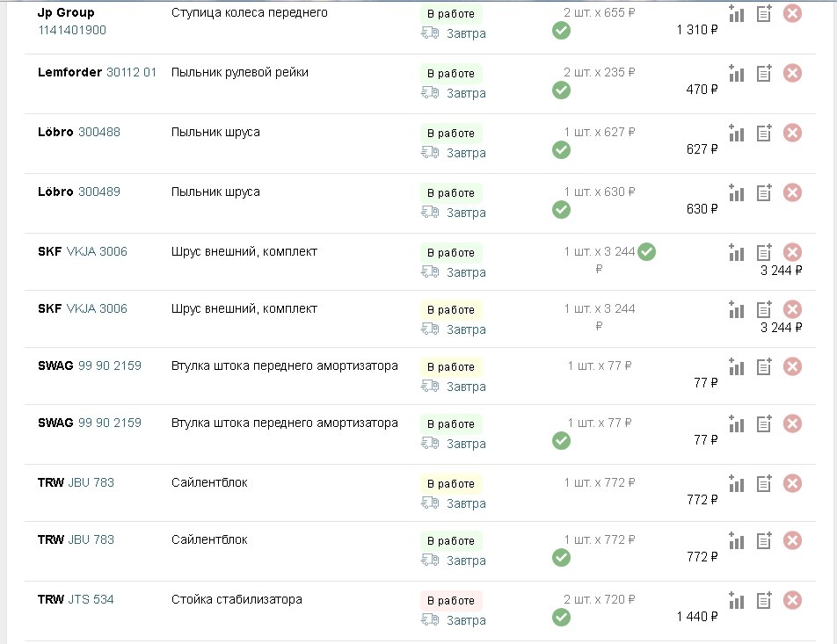Screen dimensions: 837x644
Task: Open article link 1141401900
Action: click(x=72, y=30)
